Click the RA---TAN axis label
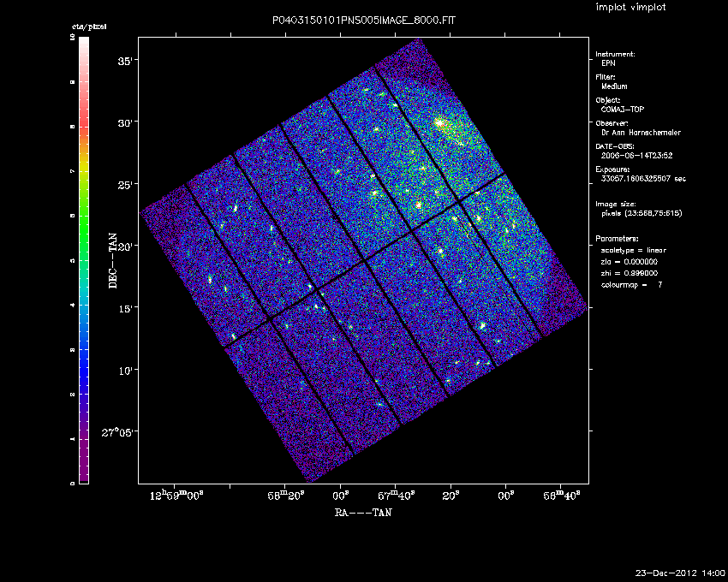This screenshot has height=582, width=728. pyautogui.click(x=363, y=513)
